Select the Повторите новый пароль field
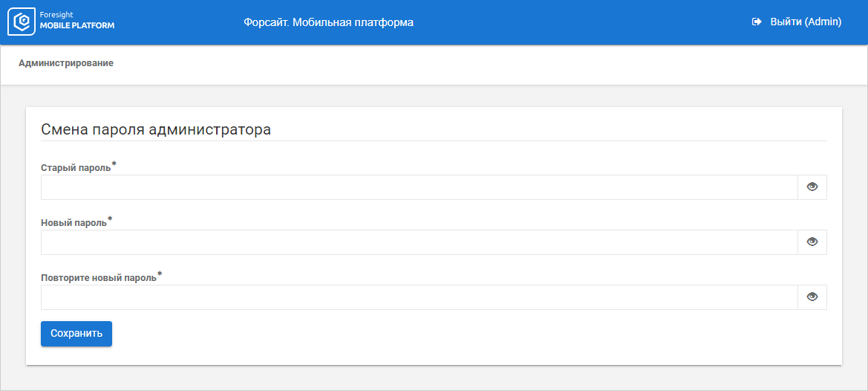 pos(419,297)
